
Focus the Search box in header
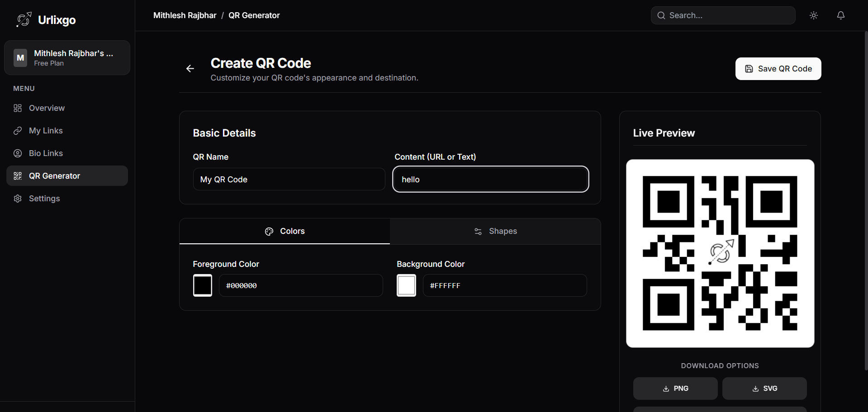(x=723, y=15)
